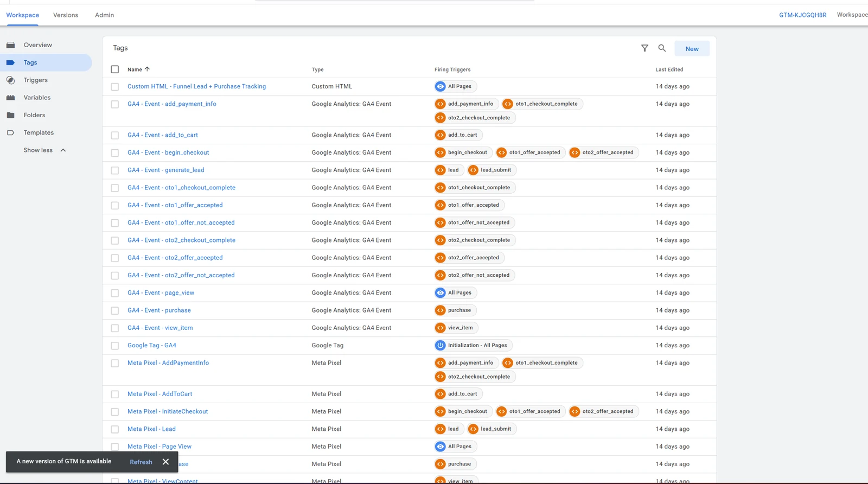Click the Overview sidebar icon
868x484 pixels.
pos(10,45)
